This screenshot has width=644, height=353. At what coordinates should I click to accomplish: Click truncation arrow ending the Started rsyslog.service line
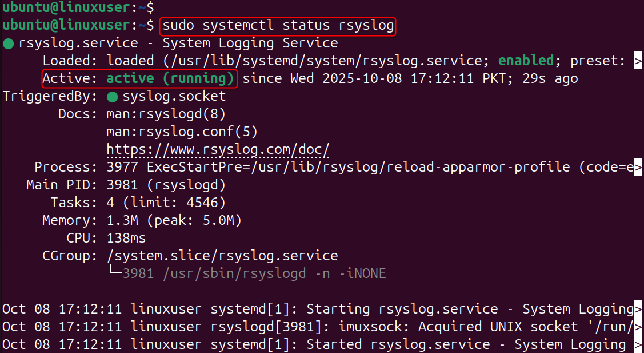[x=638, y=344]
